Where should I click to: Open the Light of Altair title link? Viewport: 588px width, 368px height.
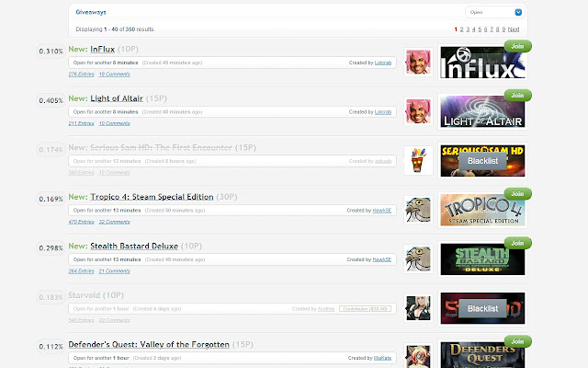coord(117,98)
